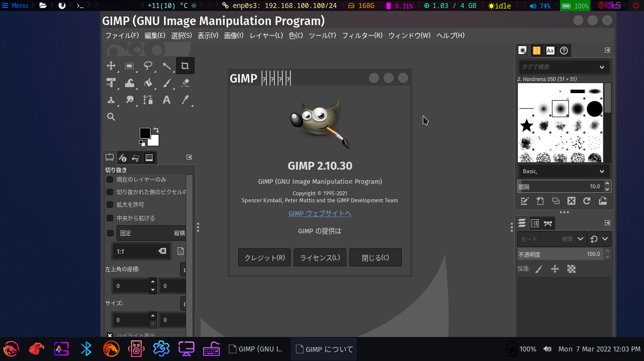
Task: Toggle lock position and size icon
Action: [x=555, y=269]
